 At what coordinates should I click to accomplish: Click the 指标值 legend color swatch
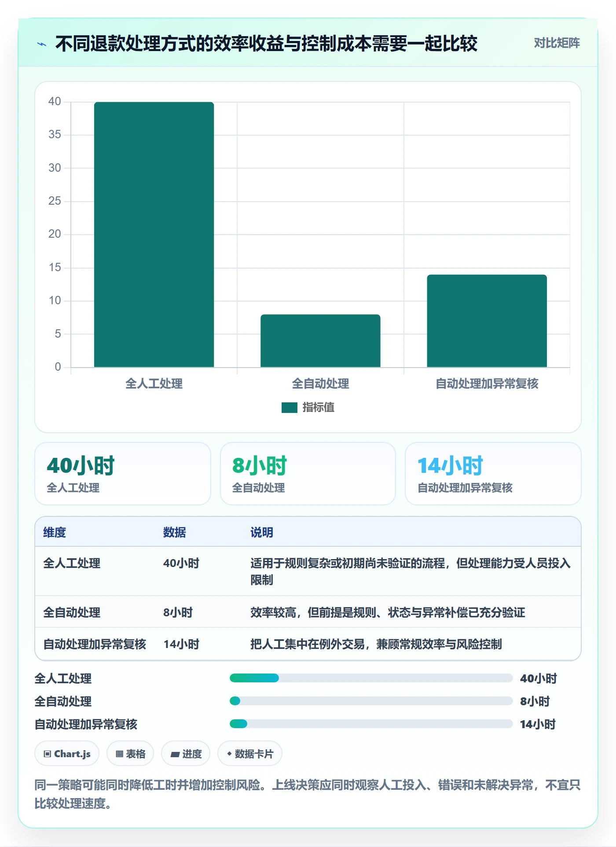tap(290, 408)
